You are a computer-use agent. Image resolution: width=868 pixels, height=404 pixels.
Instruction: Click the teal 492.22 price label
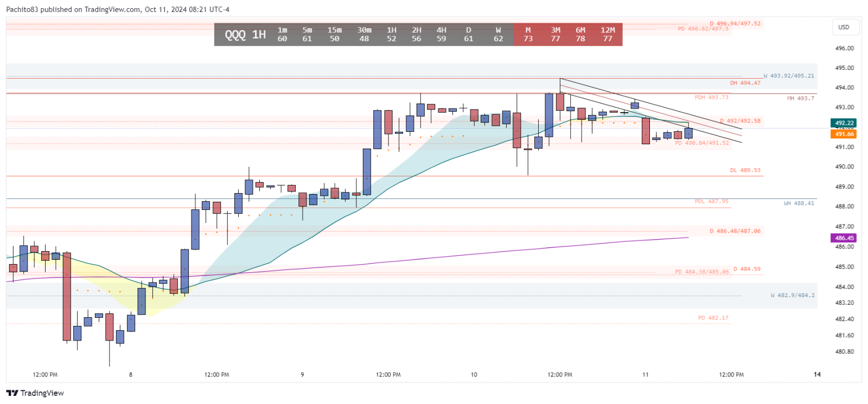(x=844, y=123)
